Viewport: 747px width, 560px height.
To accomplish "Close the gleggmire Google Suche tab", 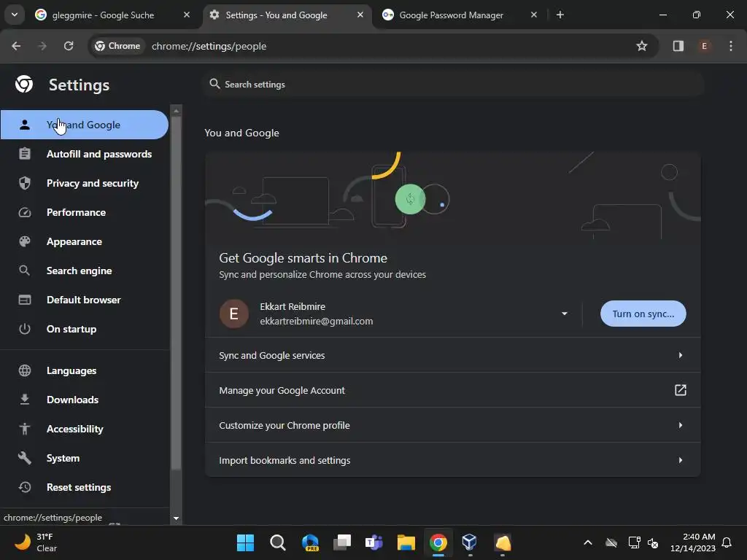I will coord(187,15).
